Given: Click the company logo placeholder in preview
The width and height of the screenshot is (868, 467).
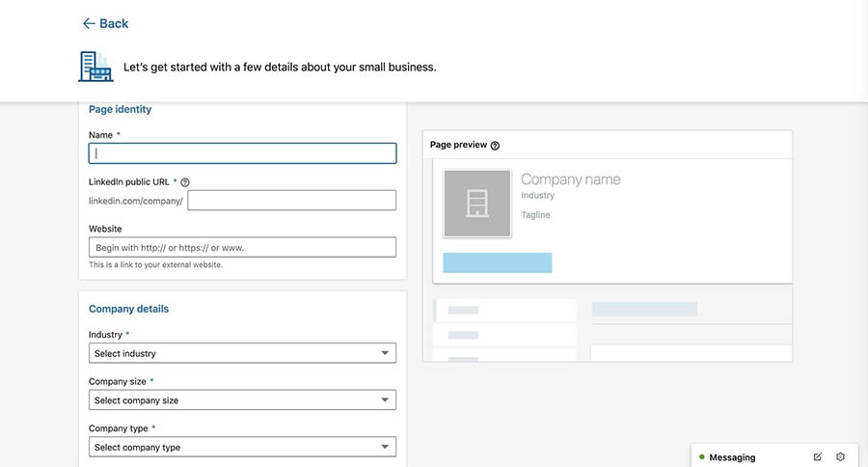Looking at the screenshot, I should click(476, 204).
